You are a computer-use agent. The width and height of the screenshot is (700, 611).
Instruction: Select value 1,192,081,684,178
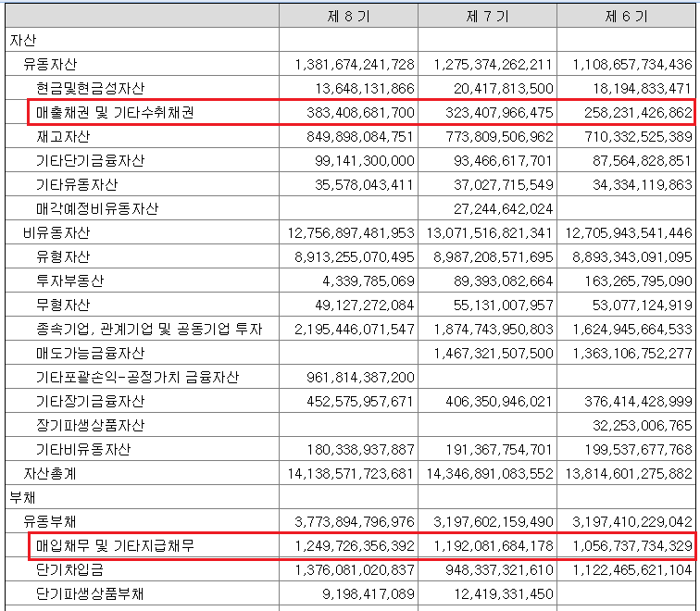click(494, 546)
